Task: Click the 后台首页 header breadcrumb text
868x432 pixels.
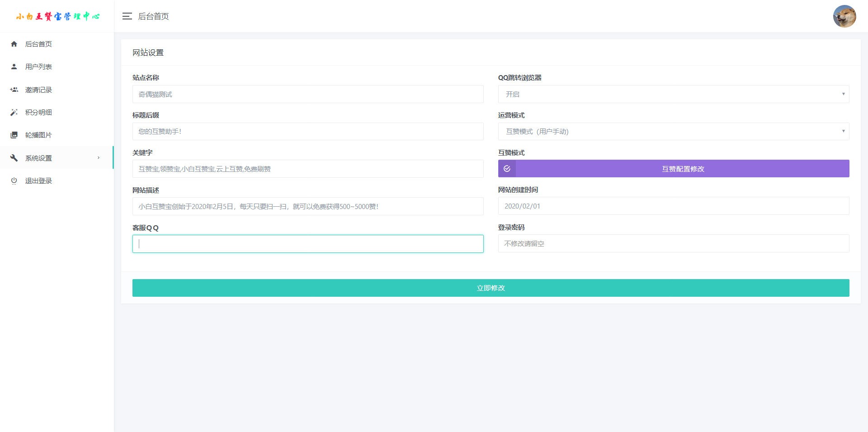Action: (x=153, y=16)
